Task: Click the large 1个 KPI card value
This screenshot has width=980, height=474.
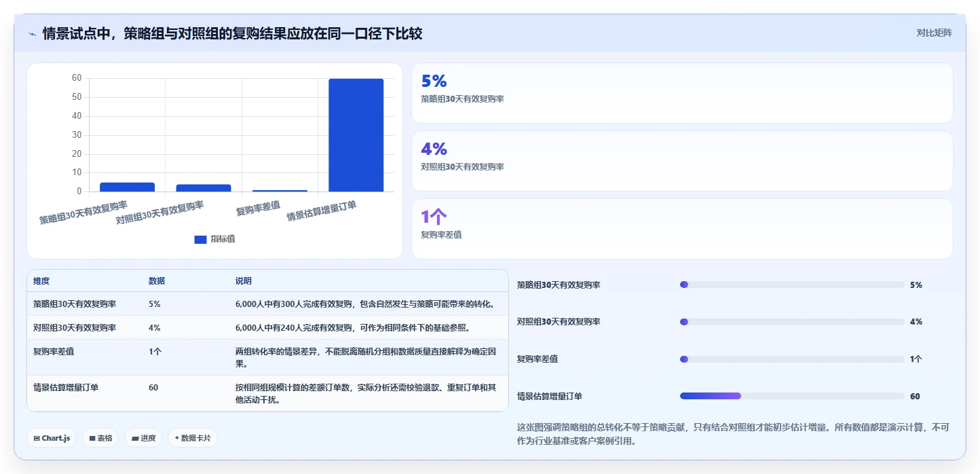Action: pyautogui.click(x=434, y=217)
